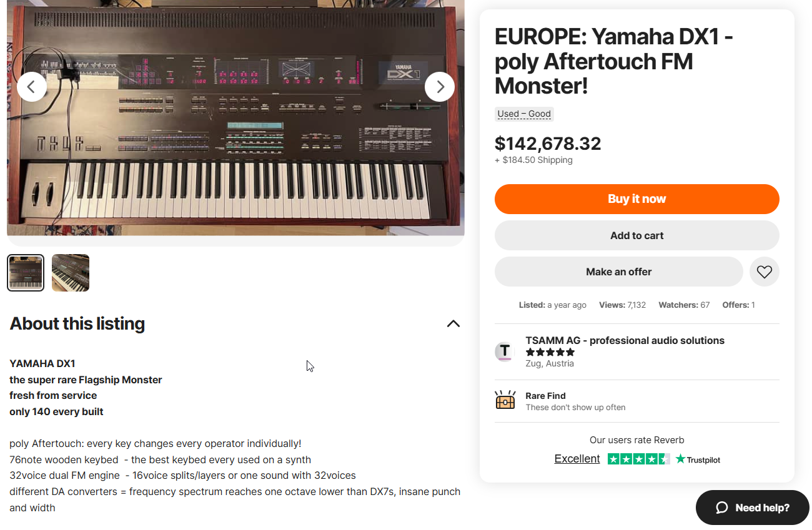Click the Rare Find treasure chest icon
This screenshot has height=530, width=812.
coord(505,401)
